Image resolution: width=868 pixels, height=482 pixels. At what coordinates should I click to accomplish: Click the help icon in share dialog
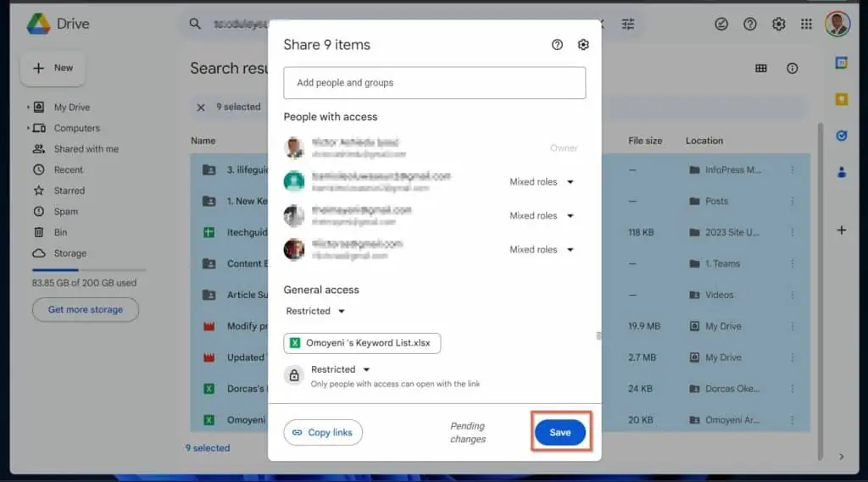tap(557, 45)
